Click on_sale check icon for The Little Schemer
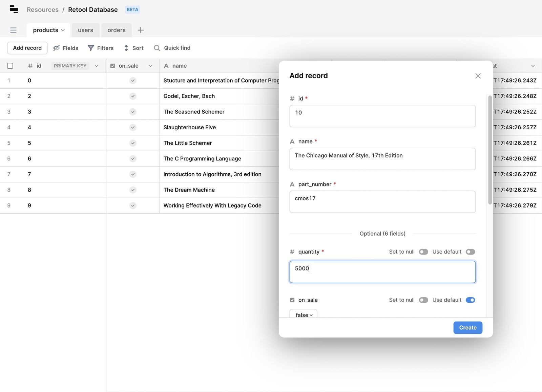The height and width of the screenshot is (392, 542). click(x=133, y=143)
